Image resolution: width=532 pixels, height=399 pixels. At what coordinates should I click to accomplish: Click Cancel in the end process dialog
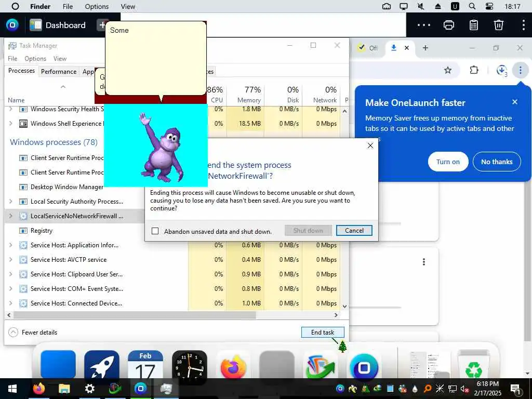pyautogui.click(x=354, y=231)
